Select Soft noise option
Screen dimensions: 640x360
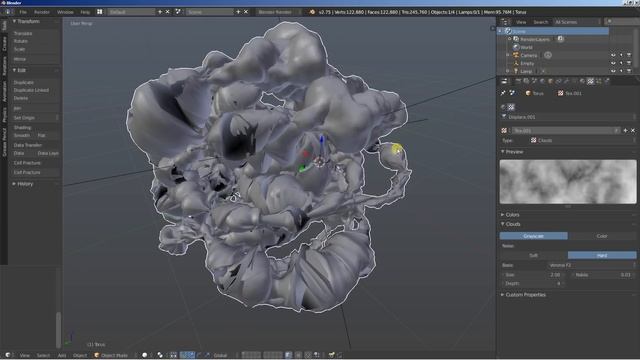pos(533,255)
